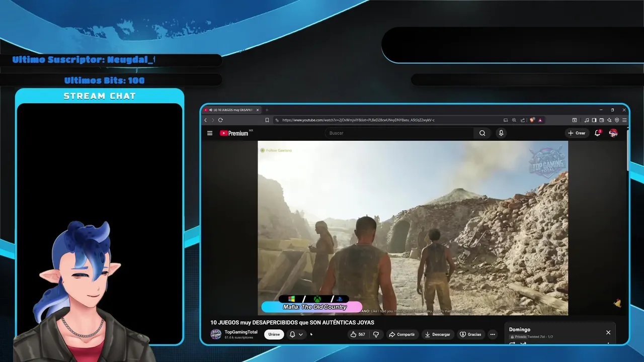Click the video title 10 JUEGOS muy DESAPERCIBIDOS

pos(292,323)
